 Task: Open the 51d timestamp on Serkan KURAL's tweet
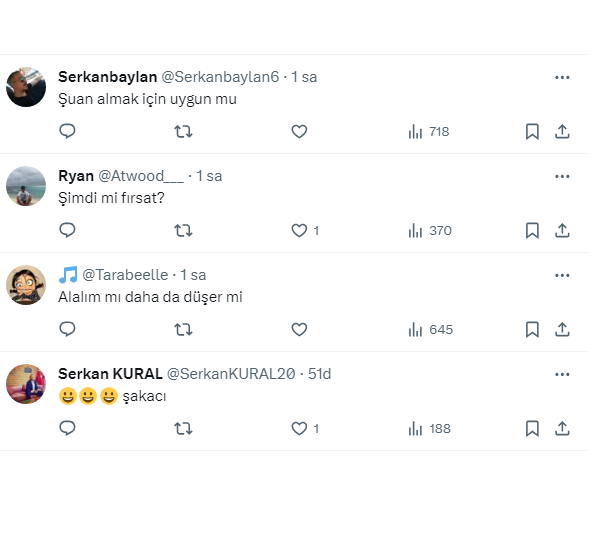(320, 374)
